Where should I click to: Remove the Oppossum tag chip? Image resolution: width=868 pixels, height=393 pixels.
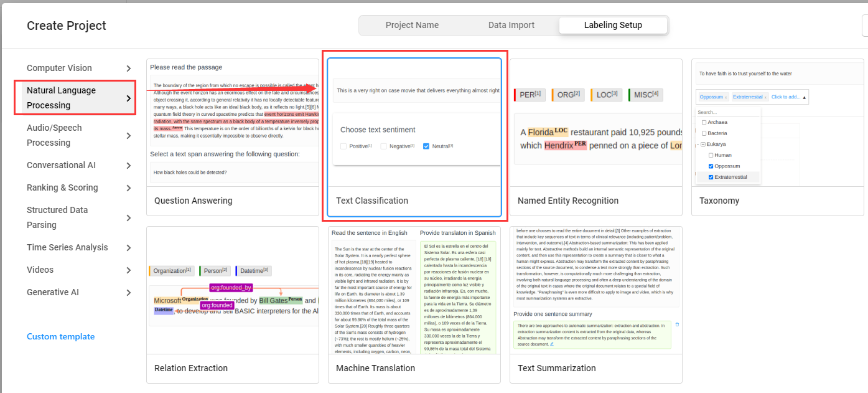point(726,97)
